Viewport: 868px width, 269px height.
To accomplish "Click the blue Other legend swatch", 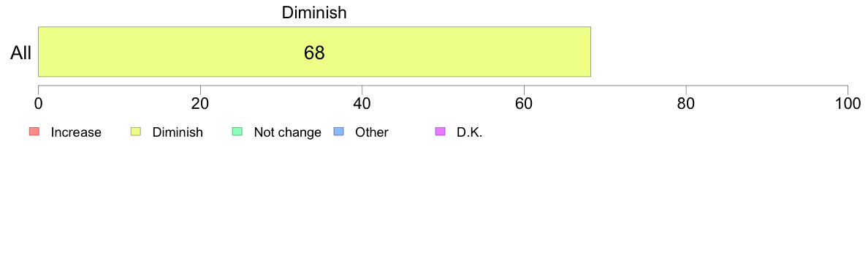I will (x=339, y=132).
